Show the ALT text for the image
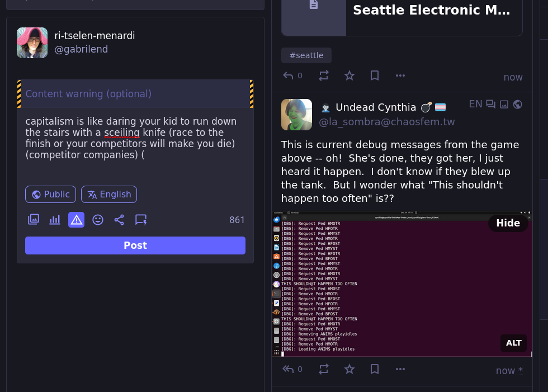Viewport: 548px width, 392px height. pyautogui.click(x=513, y=343)
